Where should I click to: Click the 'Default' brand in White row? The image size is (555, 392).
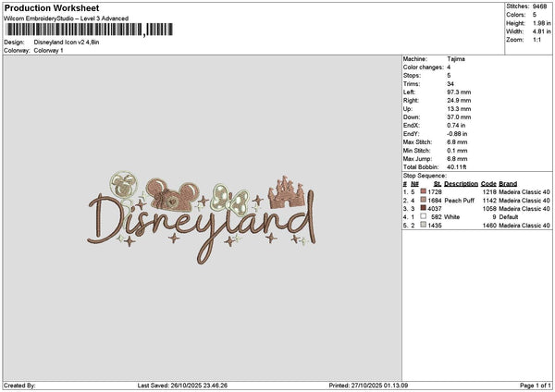(508, 217)
